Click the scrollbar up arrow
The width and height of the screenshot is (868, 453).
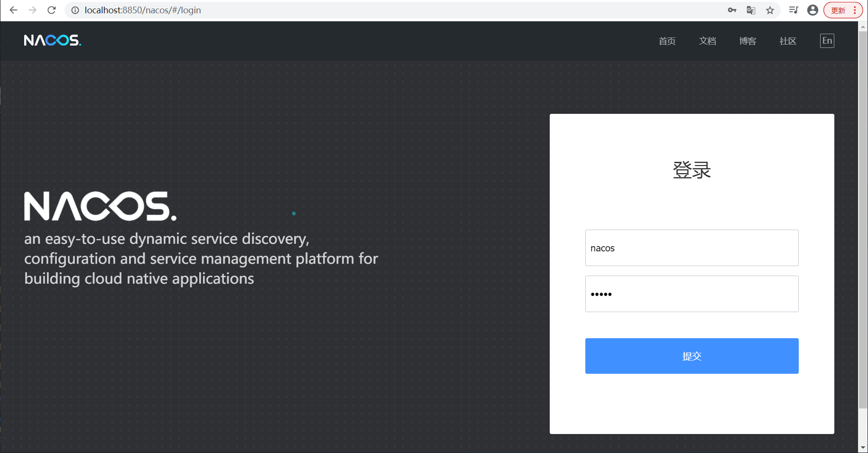[863, 27]
